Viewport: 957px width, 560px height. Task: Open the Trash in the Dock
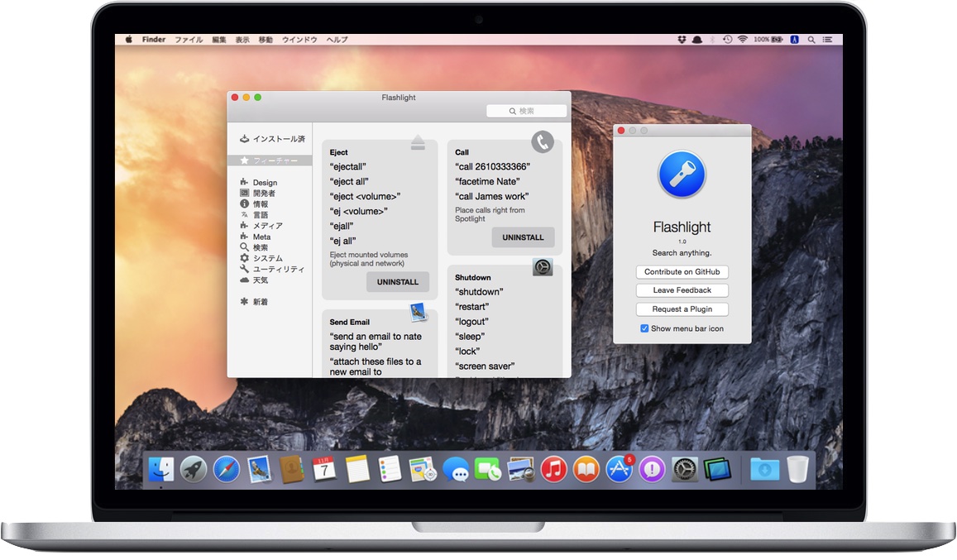point(797,470)
